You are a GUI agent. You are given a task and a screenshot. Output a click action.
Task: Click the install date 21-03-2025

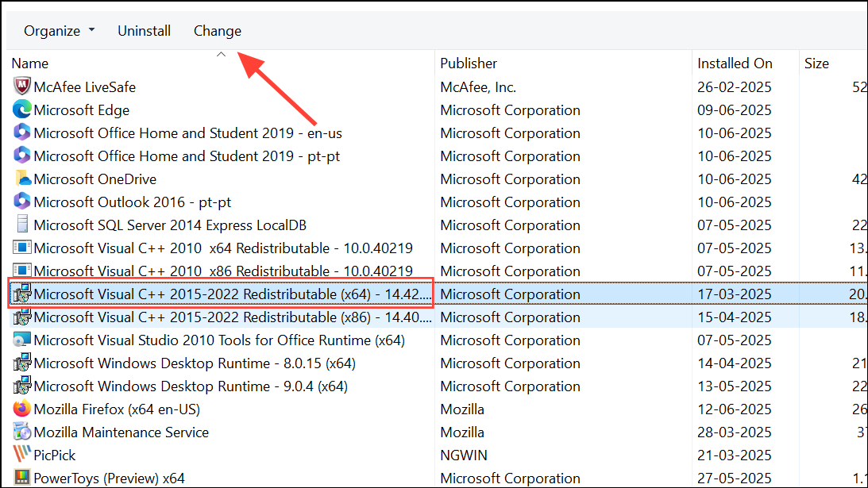(734, 455)
